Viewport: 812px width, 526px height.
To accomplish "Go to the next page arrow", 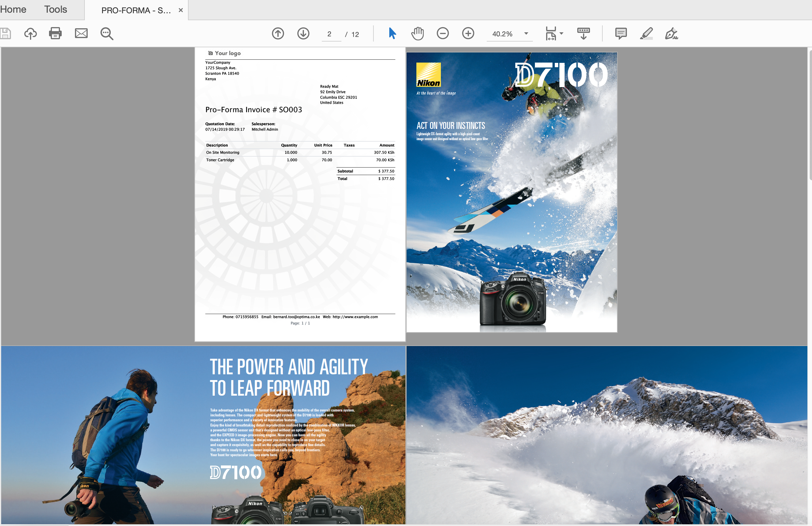I will (303, 33).
